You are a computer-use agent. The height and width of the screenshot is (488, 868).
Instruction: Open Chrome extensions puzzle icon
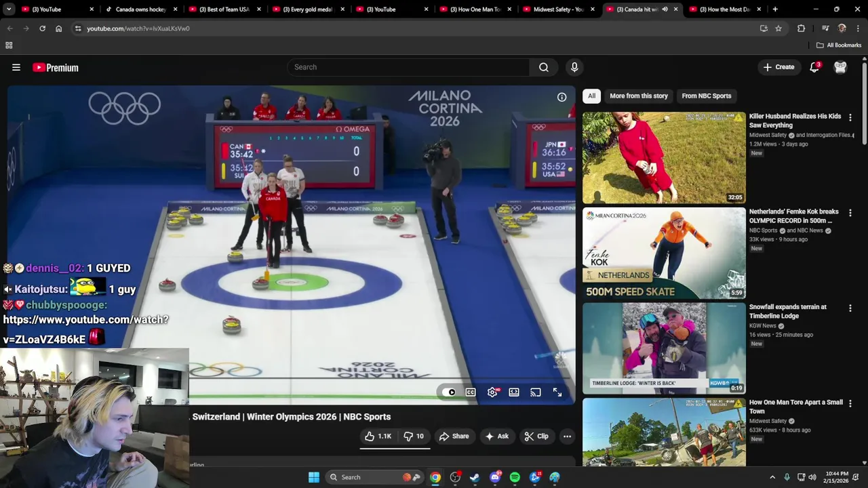801,28
